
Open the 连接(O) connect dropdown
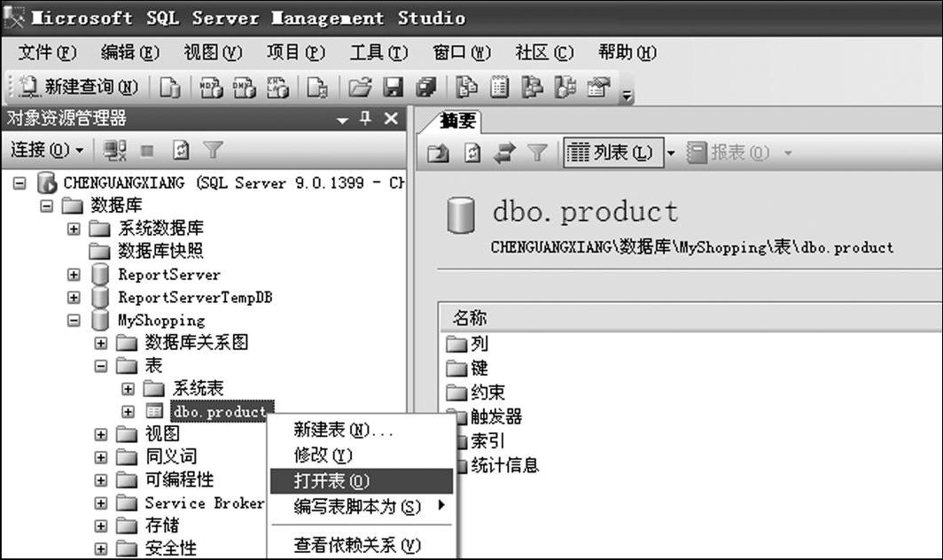(x=47, y=150)
